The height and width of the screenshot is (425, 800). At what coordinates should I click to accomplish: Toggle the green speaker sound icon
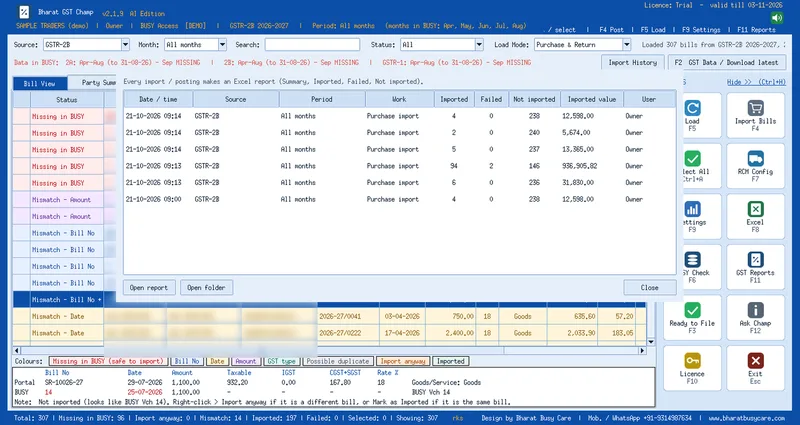[x=777, y=18]
